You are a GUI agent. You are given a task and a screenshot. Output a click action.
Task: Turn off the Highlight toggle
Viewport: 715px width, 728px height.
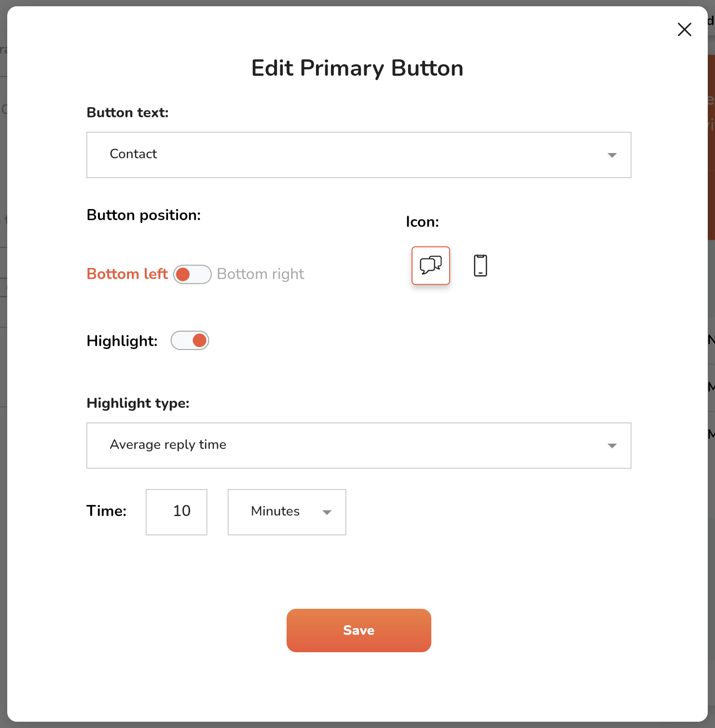[x=190, y=340]
